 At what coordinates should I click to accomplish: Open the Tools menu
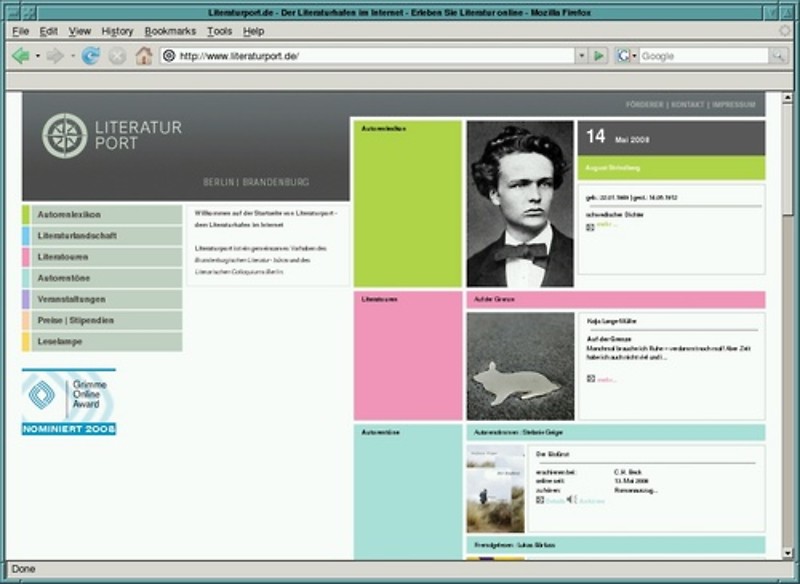tap(219, 31)
